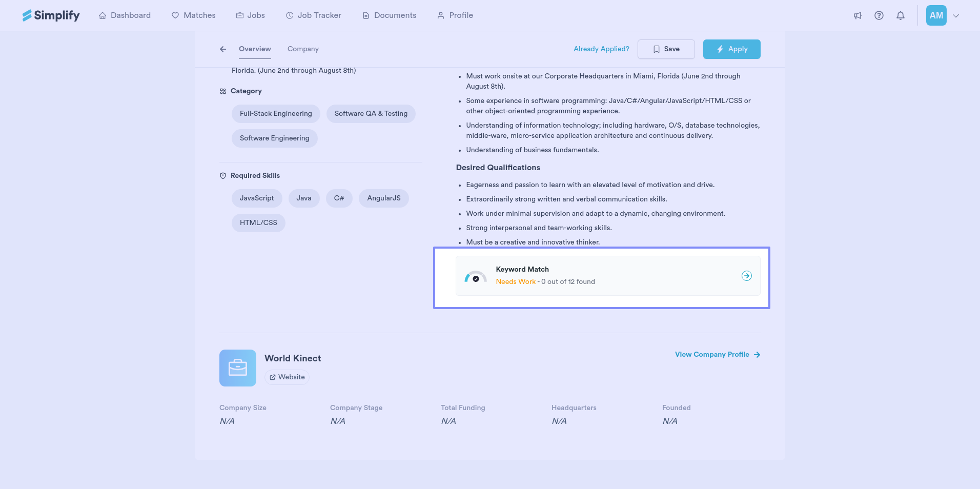This screenshot has width=980, height=489.
Task: Expand the account dropdown chevron
Action: pos(956,15)
